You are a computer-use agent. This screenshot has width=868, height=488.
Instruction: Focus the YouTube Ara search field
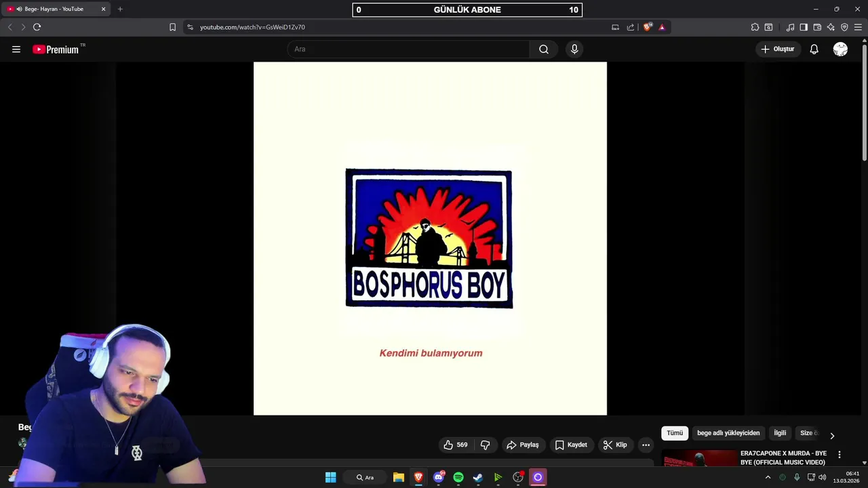(x=408, y=49)
